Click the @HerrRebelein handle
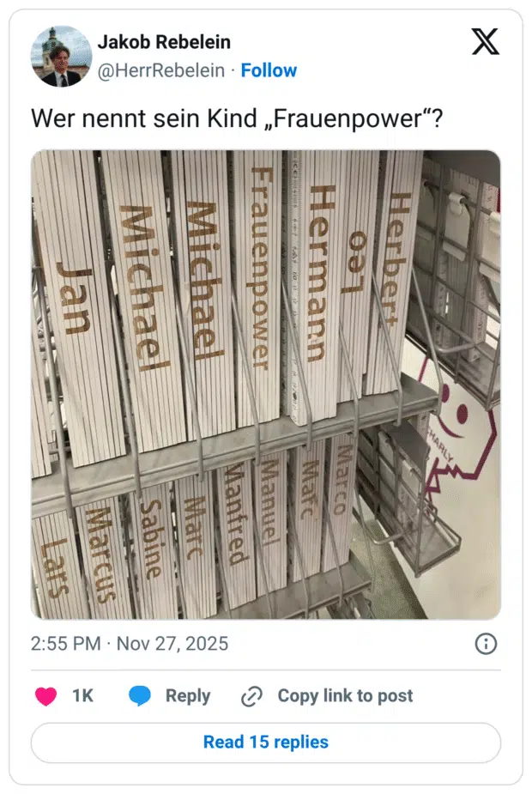 tap(161, 70)
